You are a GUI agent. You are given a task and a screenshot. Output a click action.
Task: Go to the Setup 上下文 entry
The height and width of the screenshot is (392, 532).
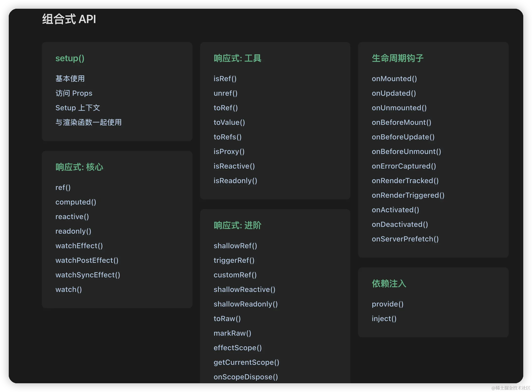click(78, 108)
